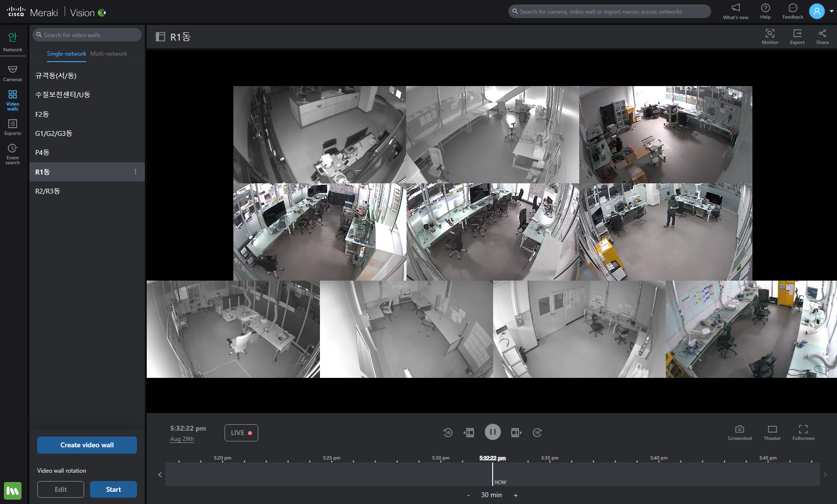This screenshot has width=837, height=504.
Task: Open the Motion search tool
Action: pos(769,36)
